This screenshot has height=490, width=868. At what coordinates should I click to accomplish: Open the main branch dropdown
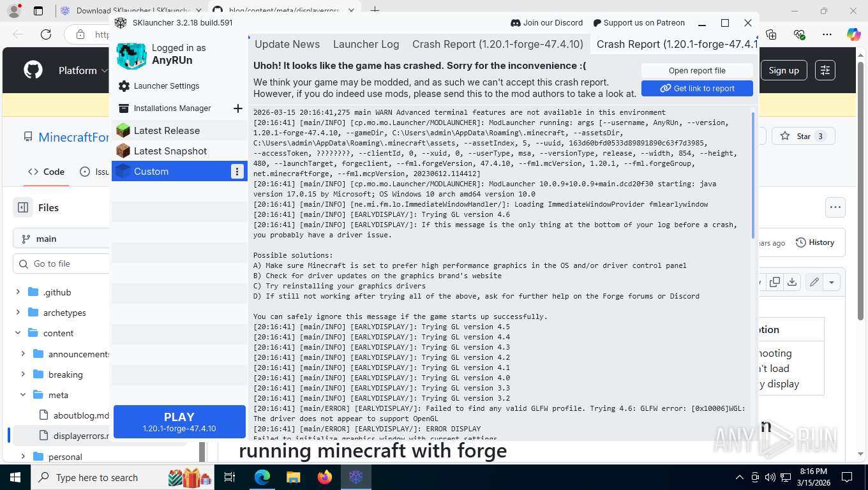61,239
